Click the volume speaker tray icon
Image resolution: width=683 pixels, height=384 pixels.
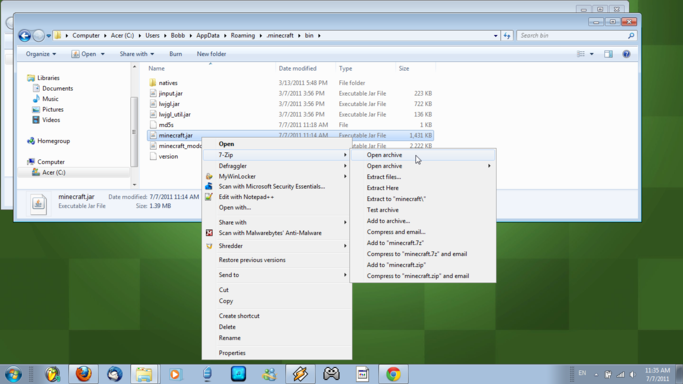click(633, 374)
